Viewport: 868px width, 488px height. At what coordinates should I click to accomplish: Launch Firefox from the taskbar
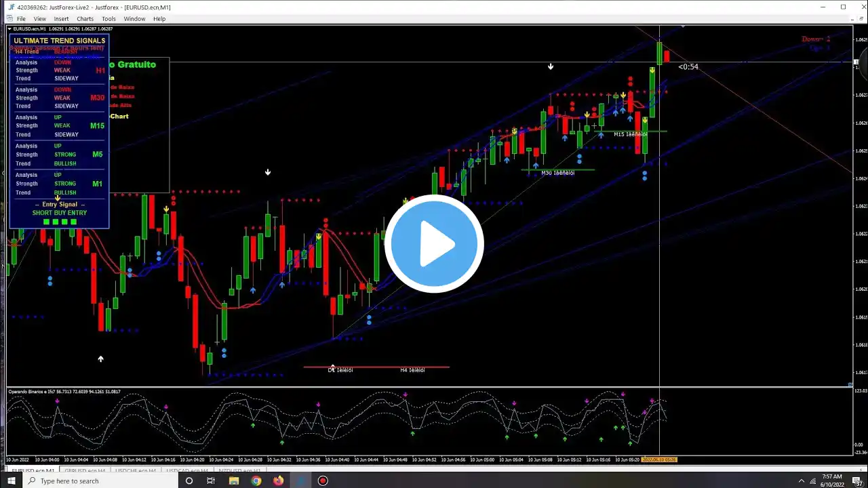tap(279, 481)
